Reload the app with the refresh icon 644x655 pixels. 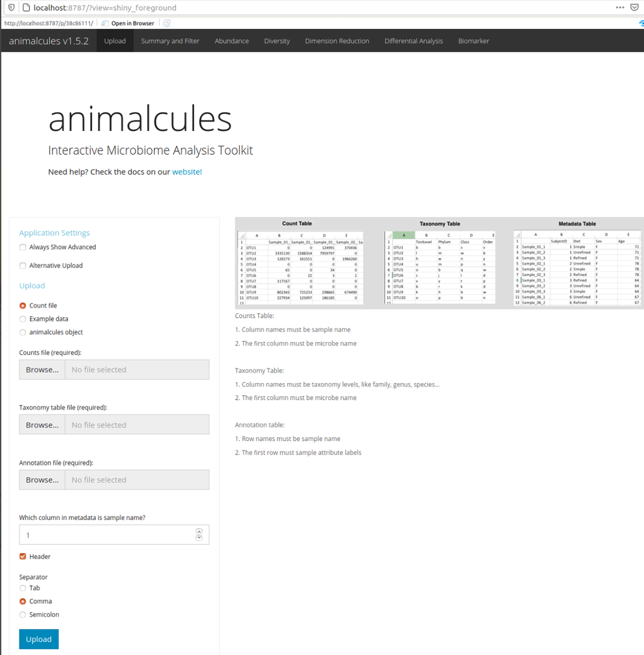coord(167,23)
